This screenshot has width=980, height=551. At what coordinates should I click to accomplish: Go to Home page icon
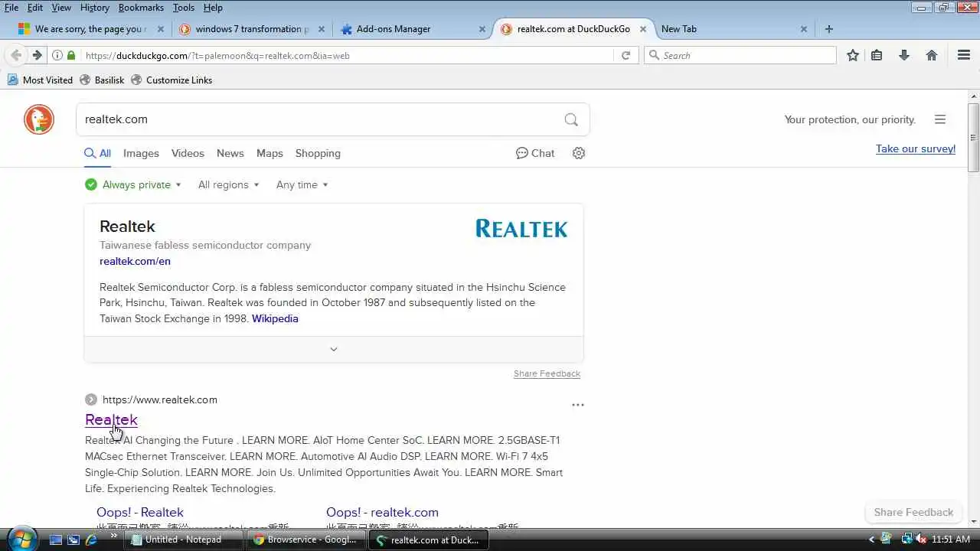point(932,55)
